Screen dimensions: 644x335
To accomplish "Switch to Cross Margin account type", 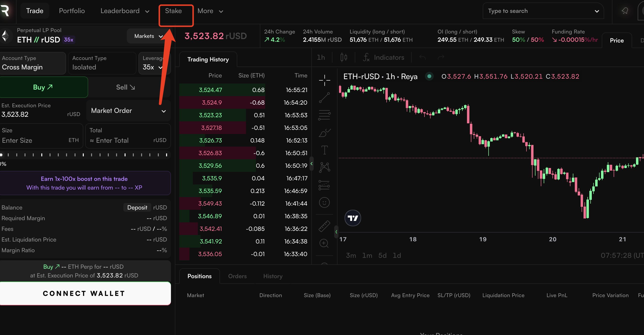I will click(33, 63).
